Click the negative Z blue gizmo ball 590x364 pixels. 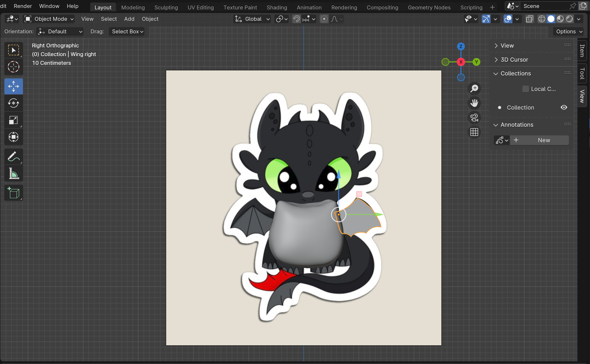(x=461, y=78)
